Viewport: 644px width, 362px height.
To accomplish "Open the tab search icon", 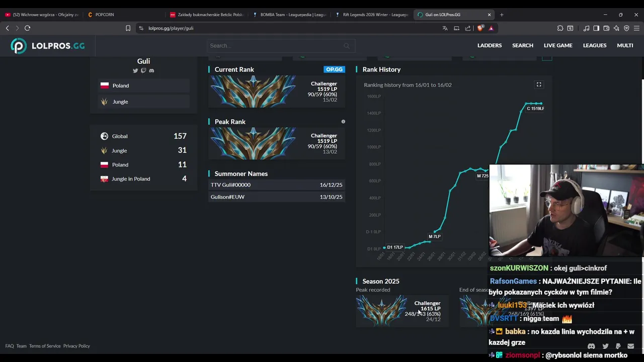I will pyautogui.click(x=570, y=28).
